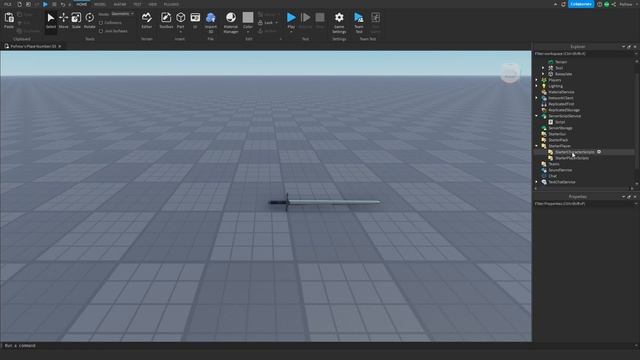Expand the Baseplate node in Explorer
The width and height of the screenshot is (640, 360).
point(543,74)
